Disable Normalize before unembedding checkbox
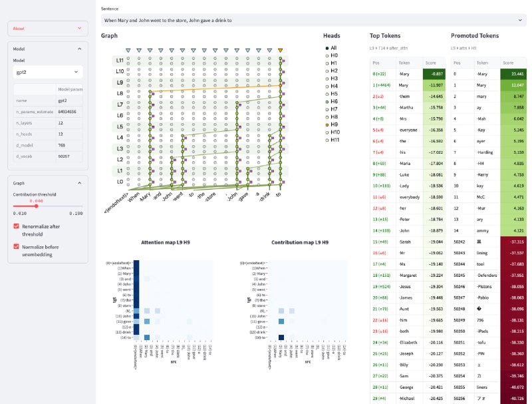Viewport: 532px width, 404px height. coord(17,246)
